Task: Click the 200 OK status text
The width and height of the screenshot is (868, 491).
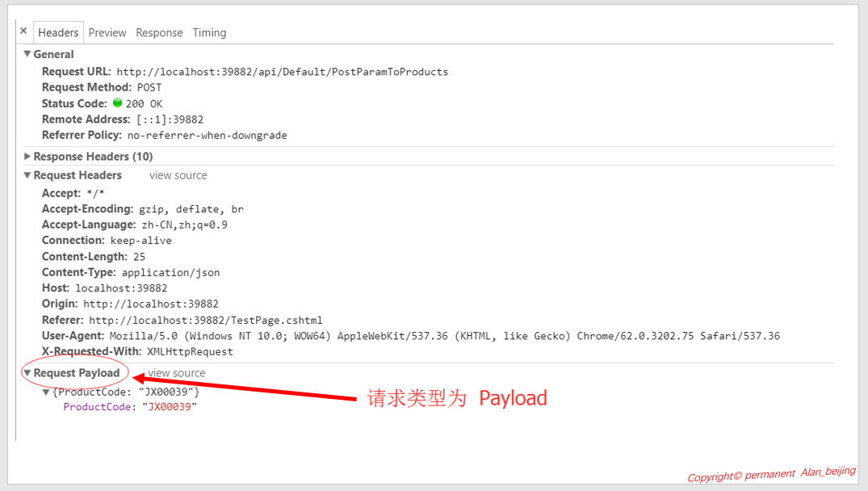Action: pyautogui.click(x=144, y=104)
